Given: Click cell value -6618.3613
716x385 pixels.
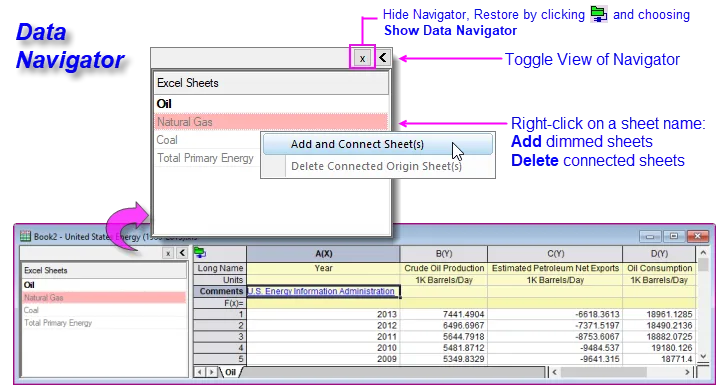Looking at the screenshot, I should [555, 314].
